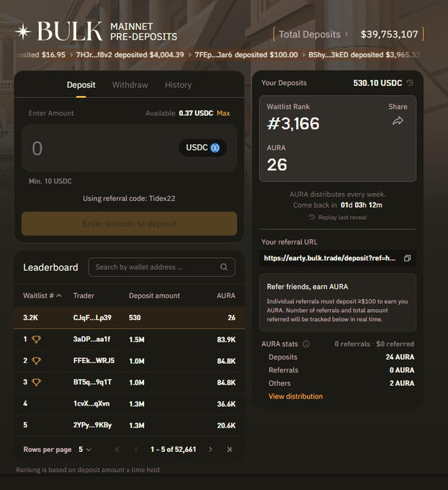The image size is (448, 490).
Task: Select trader 3aDP...aa1f
Action: 91,339
